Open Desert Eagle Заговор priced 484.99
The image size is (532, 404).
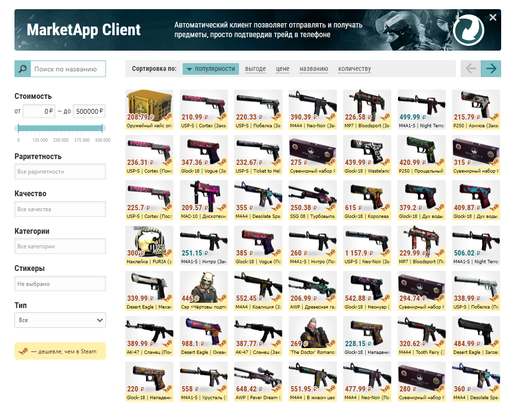(476, 336)
